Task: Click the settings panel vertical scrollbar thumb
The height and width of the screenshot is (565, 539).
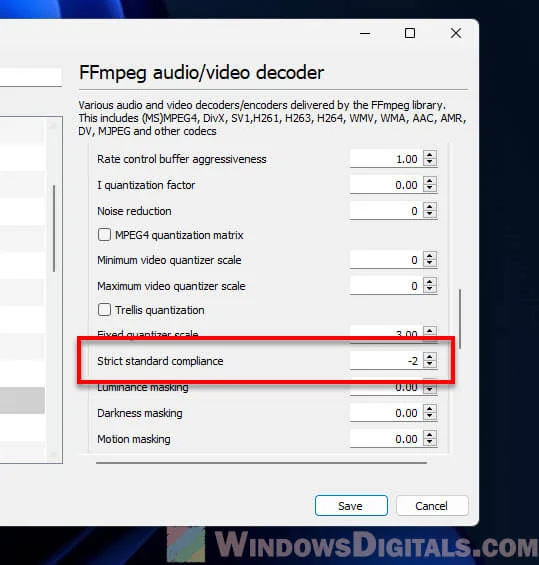Action: [x=460, y=319]
